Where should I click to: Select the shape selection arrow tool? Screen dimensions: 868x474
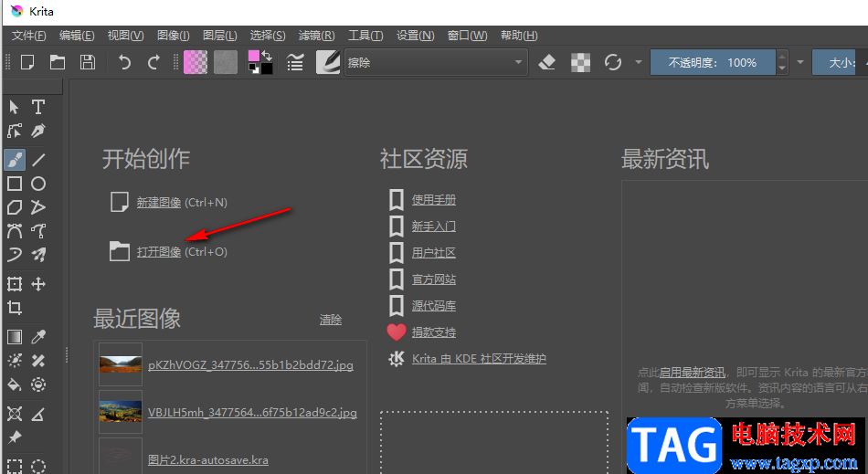[15, 107]
